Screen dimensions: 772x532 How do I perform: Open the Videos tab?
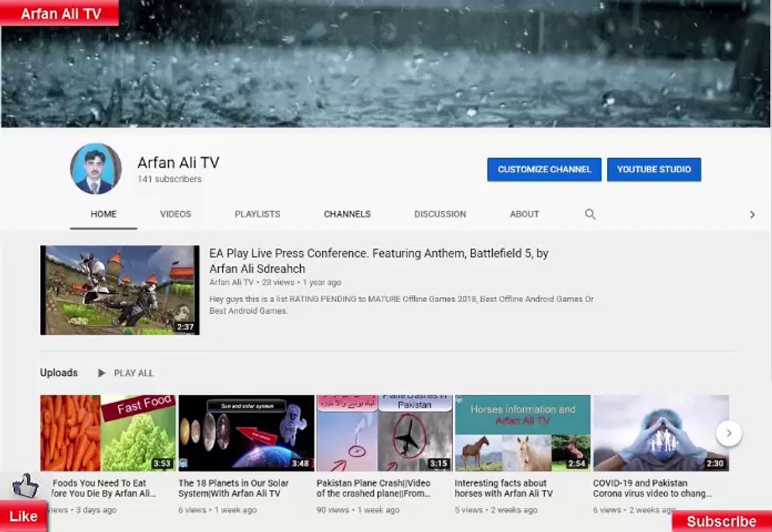[175, 214]
